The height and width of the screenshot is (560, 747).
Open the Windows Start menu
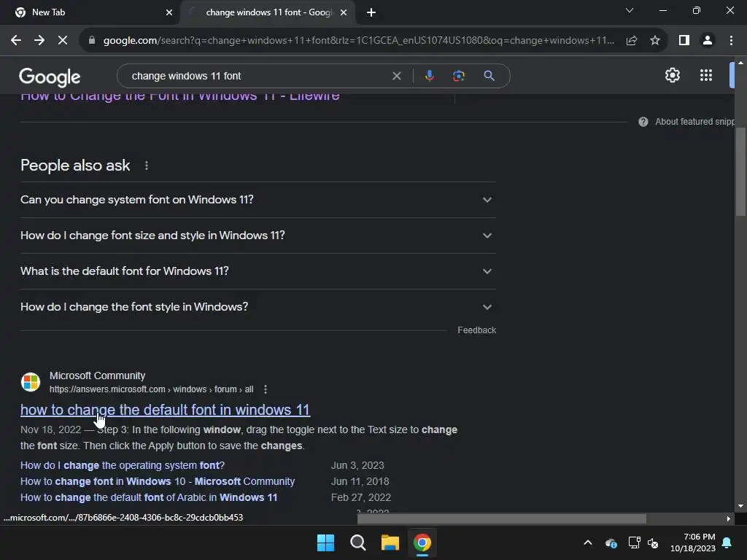tap(326, 542)
